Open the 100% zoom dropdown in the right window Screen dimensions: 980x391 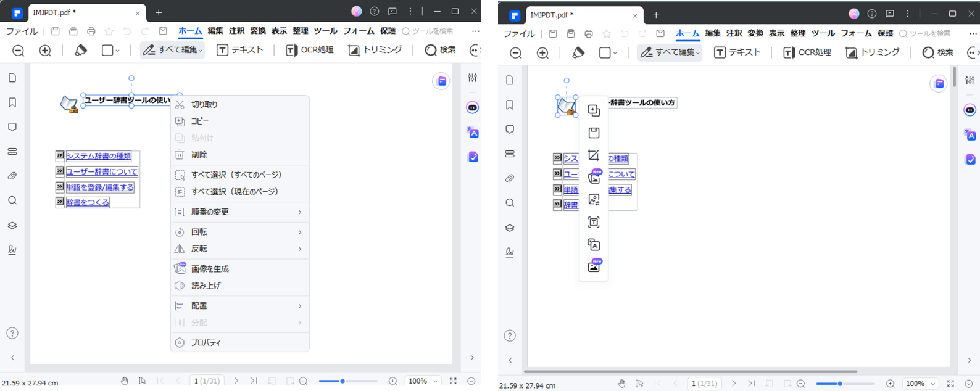point(920,384)
